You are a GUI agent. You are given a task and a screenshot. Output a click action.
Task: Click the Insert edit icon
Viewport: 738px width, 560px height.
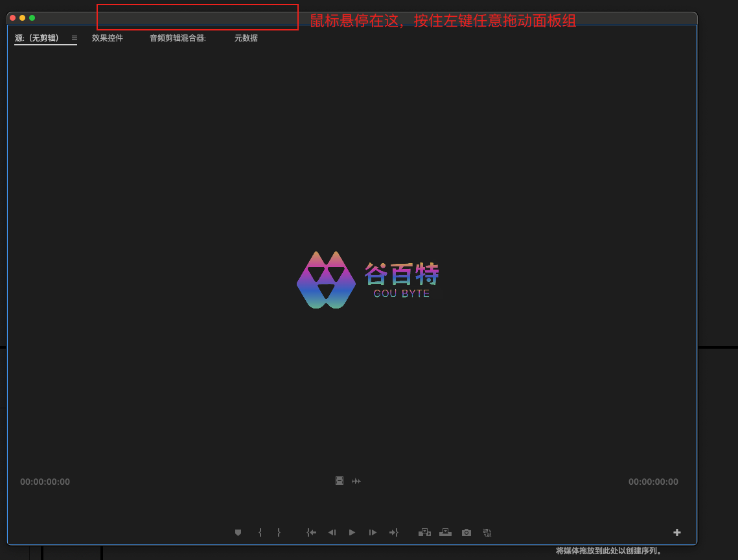[x=424, y=533]
